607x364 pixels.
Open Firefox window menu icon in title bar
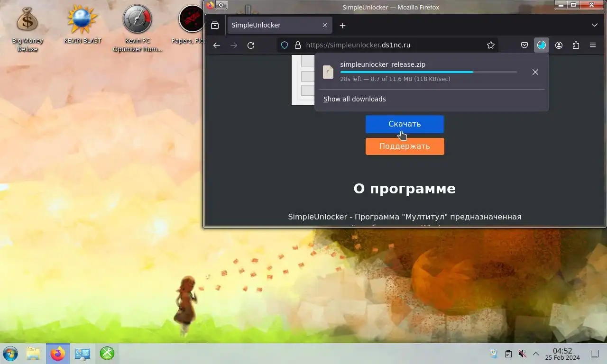(x=210, y=6)
